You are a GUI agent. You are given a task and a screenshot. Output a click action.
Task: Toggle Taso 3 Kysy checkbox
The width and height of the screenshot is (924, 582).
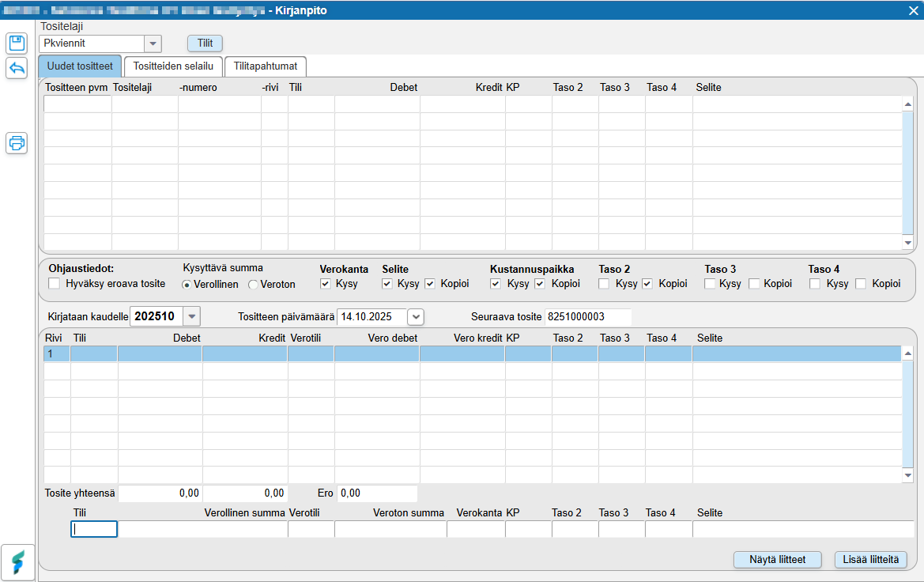click(710, 284)
